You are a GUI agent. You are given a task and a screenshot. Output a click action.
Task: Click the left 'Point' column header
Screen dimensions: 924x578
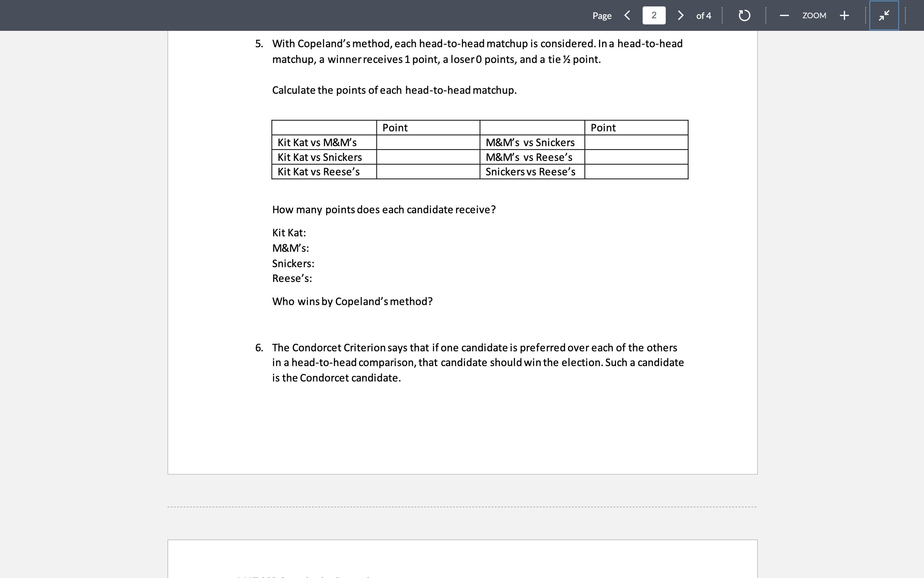coord(428,128)
